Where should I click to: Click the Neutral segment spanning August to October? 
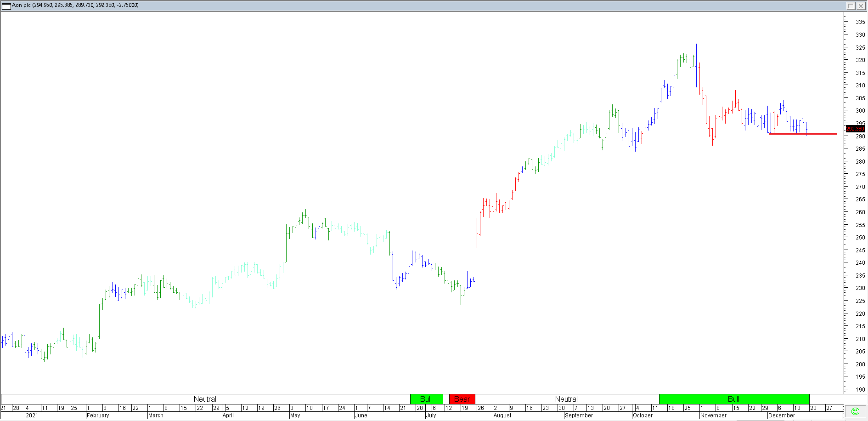click(x=567, y=399)
